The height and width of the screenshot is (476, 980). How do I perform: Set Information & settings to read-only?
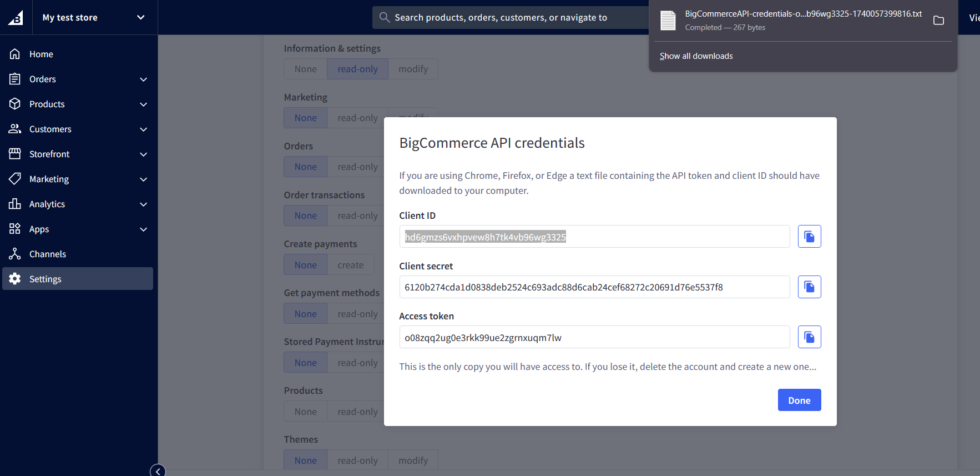tap(357, 69)
